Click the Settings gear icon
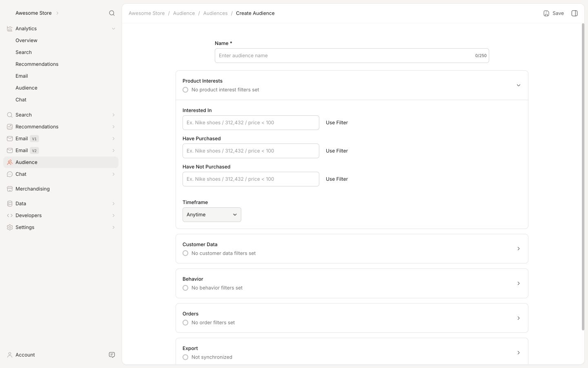 point(10,227)
